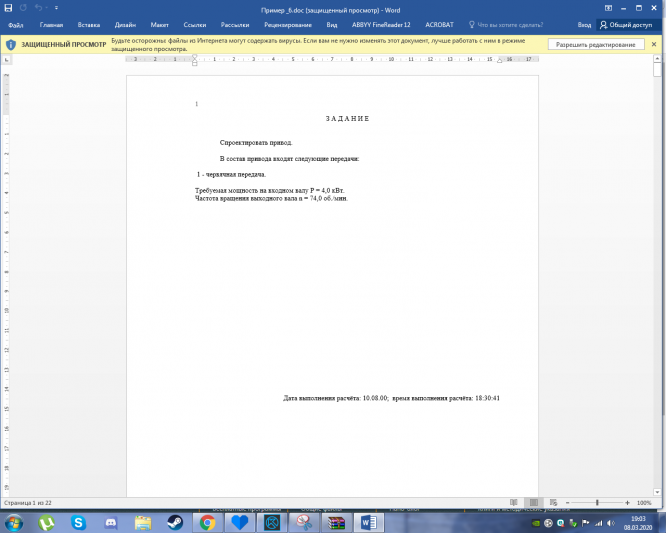Image resolution: width=666 pixels, height=533 pixels.
Task: Click the protected view shield icon
Action: pos(11,45)
